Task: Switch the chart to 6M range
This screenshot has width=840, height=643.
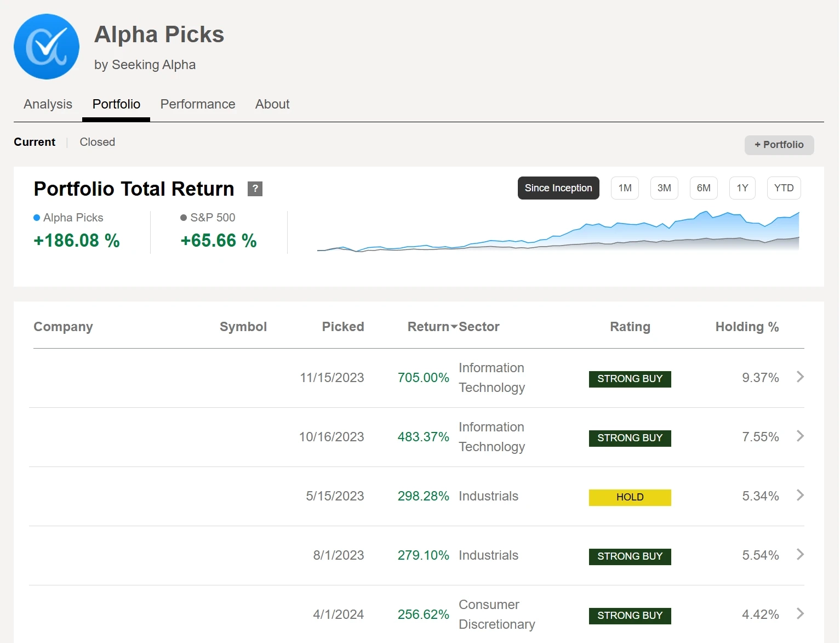Action: pyautogui.click(x=704, y=188)
